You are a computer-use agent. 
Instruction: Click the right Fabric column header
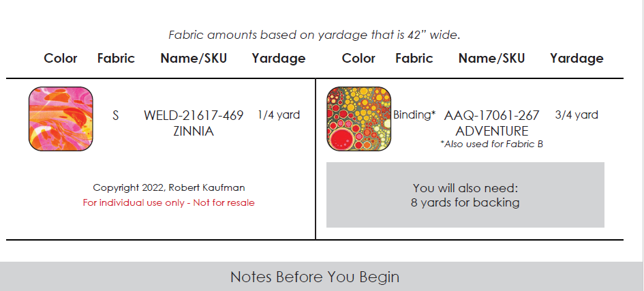[414, 59]
